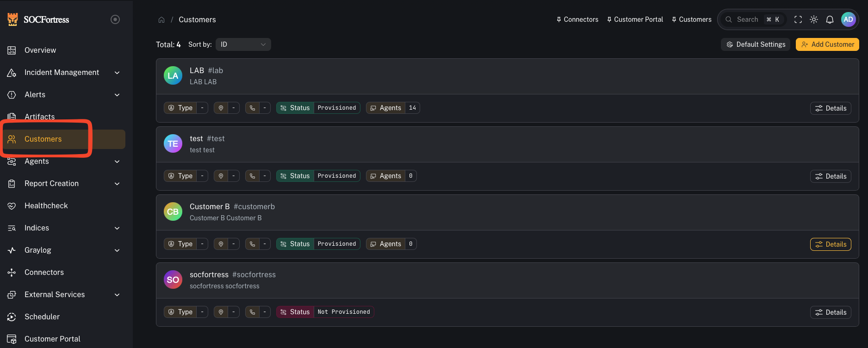Viewport: 868px width, 348px height.
Task: Click the #customerb tag text
Action: pos(254,206)
